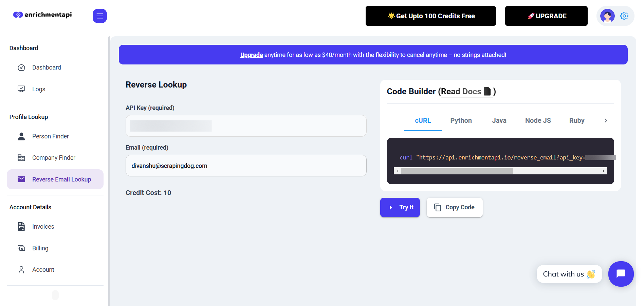Open Invoices via its document icon
Screen dimensions: 644x306
(21, 226)
